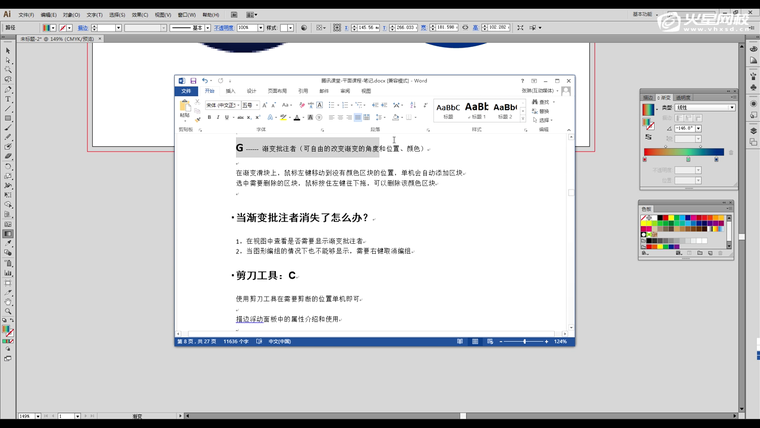Toggle Underline formatting in Word ribbon
Viewport: 760px width, 428px height.
(x=227, y=117)
